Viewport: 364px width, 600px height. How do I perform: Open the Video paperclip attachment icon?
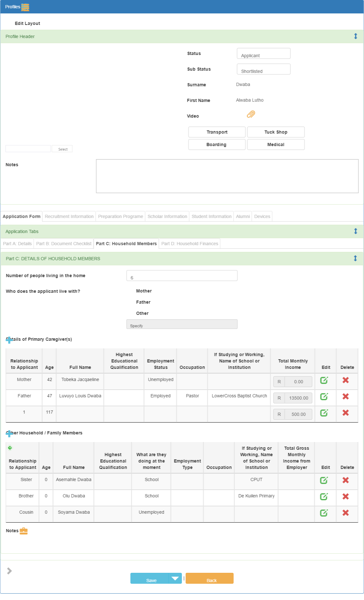pos(251,114)
